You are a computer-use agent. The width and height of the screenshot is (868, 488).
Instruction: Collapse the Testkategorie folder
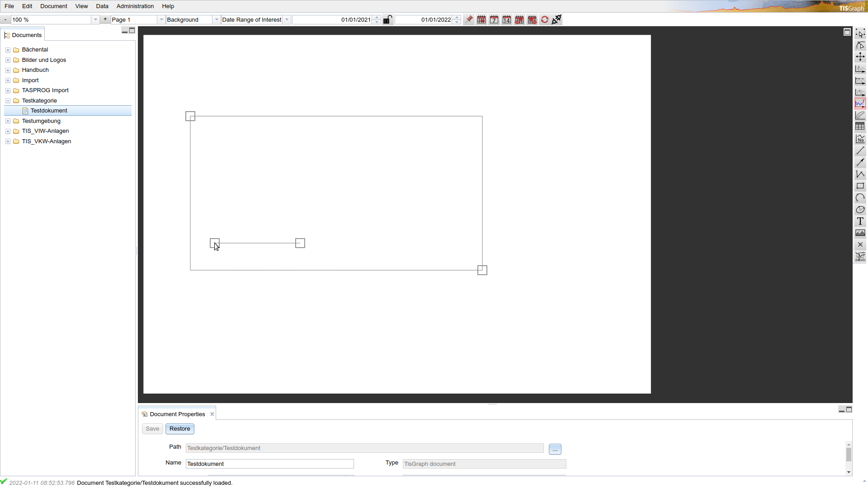coord(8,101)
